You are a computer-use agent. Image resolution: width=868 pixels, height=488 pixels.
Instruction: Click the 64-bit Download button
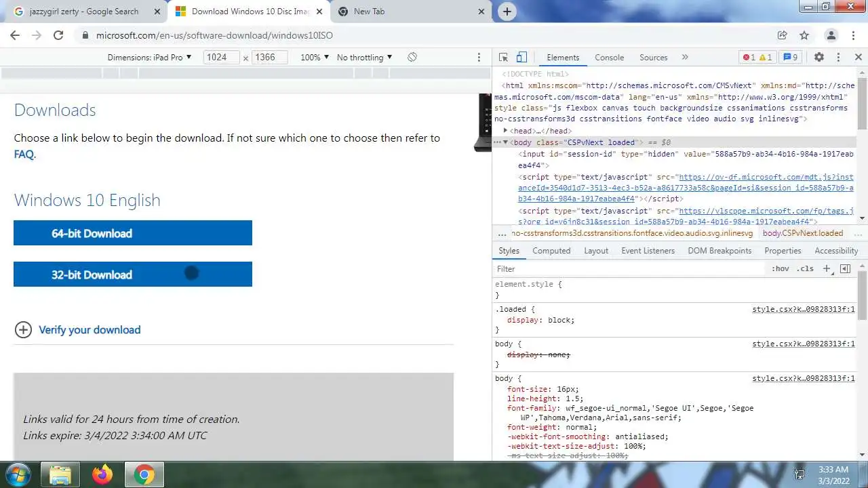133,233
